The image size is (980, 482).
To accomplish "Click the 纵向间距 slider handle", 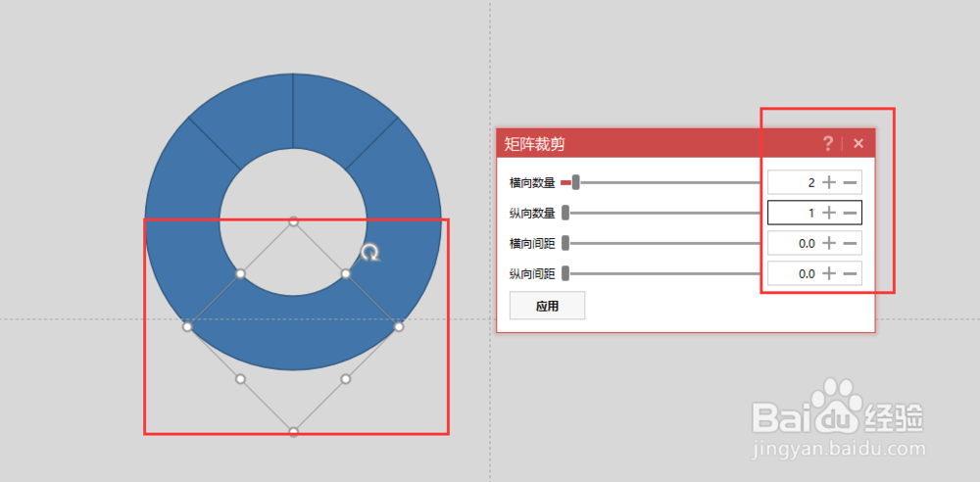I will click(x=565, y=273).
